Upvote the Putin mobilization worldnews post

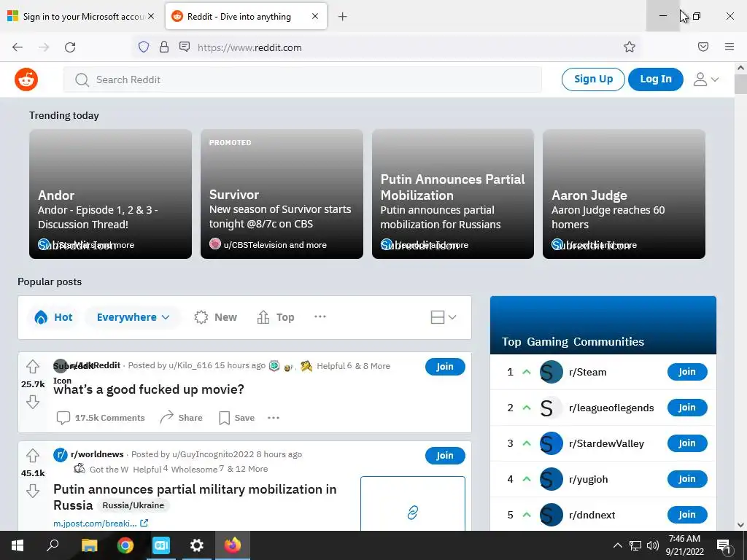tap(32, 456)
